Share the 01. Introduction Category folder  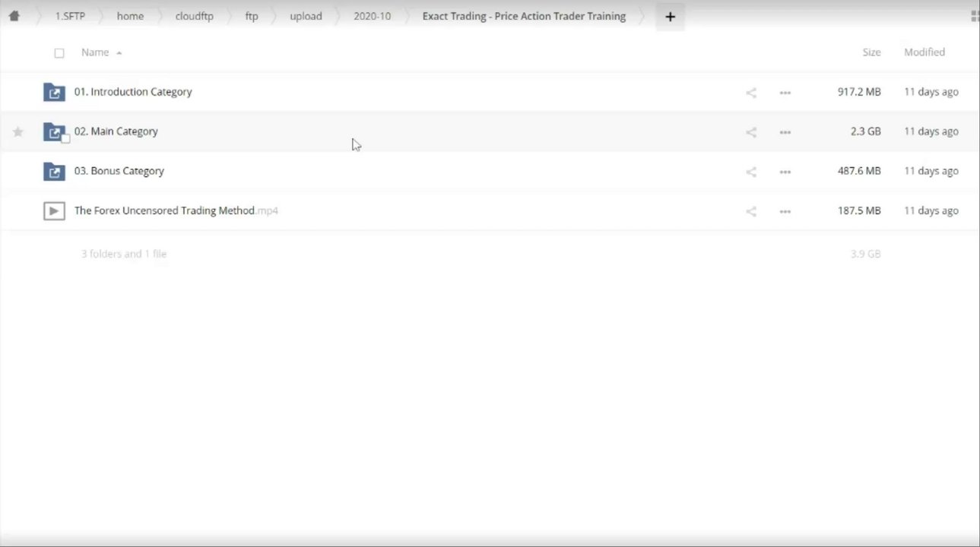(751, 93)
